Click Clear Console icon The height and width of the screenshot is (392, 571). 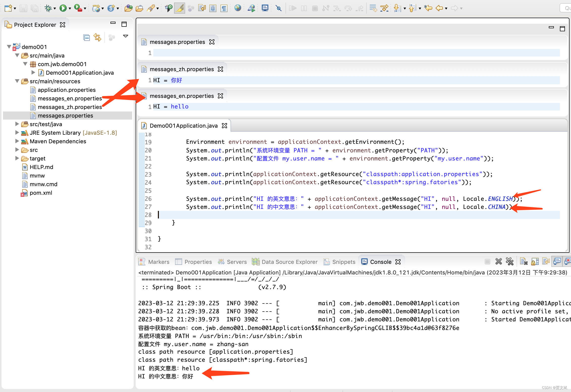[x=524, y=262]
